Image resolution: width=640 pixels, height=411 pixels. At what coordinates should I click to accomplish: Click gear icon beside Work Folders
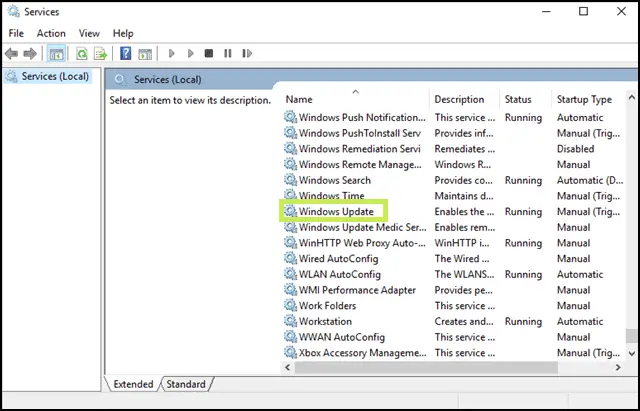[290, 306]
